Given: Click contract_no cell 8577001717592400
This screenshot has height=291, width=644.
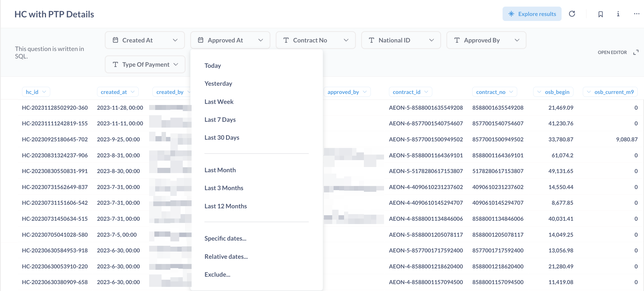Looking at the screenshot, I should 498,250.
